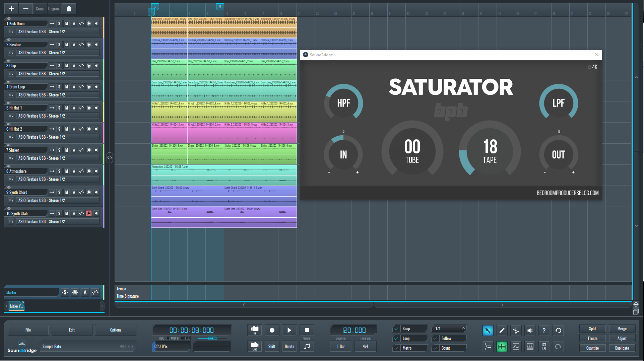Open Synth Chord ASIO Fireface output selector
This screenshot has height=361, width=644.
pyautogui.click(x=58, y=200)
